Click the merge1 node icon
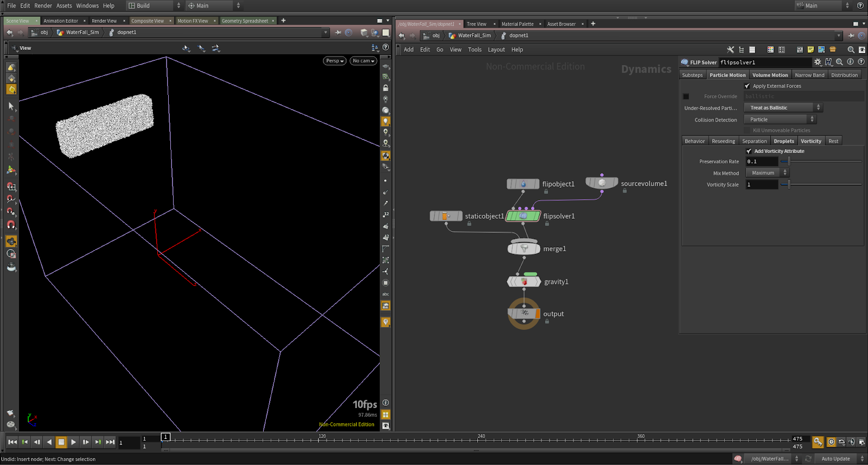Image resolution: width=868 pixels, height=465 pixels. tap(524, 249)
